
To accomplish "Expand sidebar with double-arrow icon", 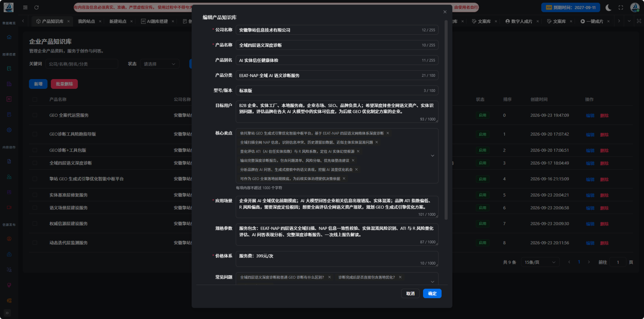I will coord(7,313).
